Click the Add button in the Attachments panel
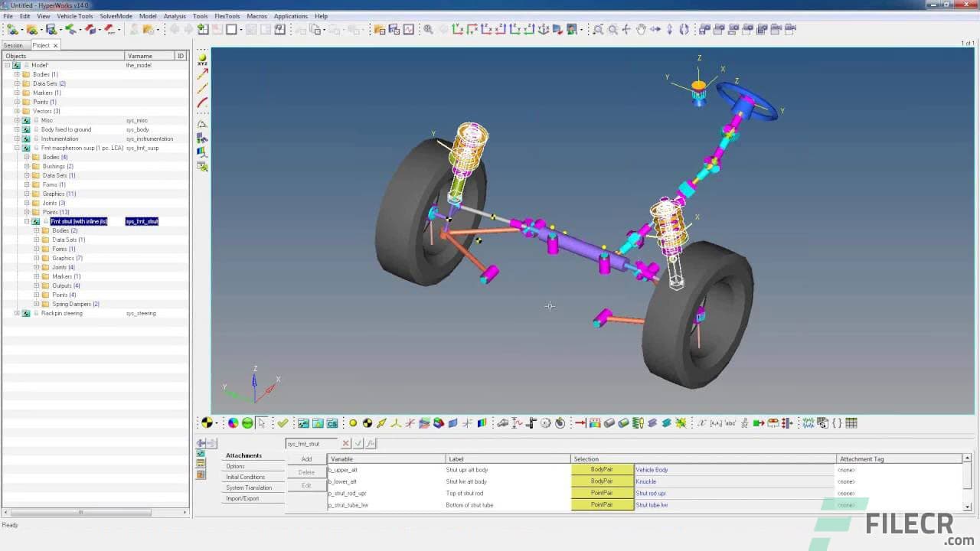Image resolution: width=980 pixels, height=551 pixels. [306, 459]
